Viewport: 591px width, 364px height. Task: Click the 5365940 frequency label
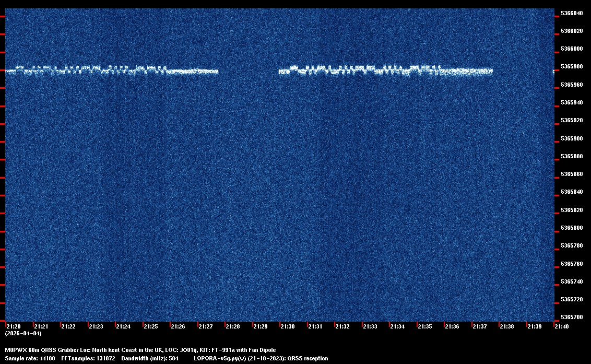[571, 102]
